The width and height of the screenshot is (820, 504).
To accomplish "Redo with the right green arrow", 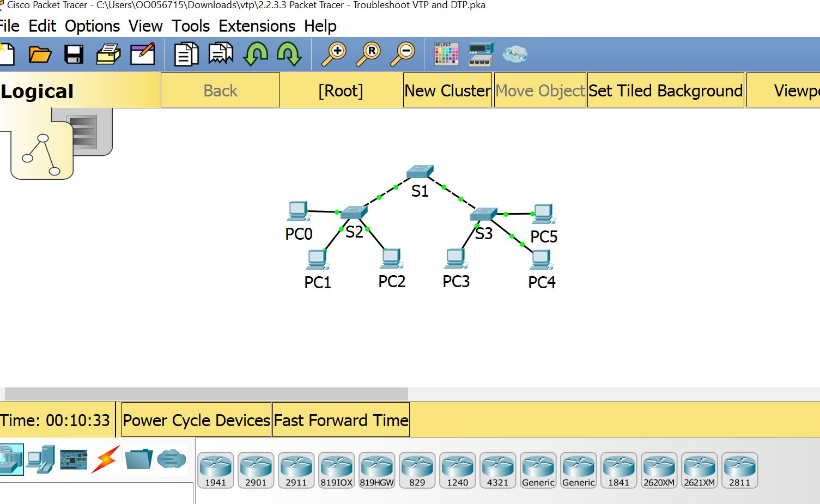I will point(289,54).
